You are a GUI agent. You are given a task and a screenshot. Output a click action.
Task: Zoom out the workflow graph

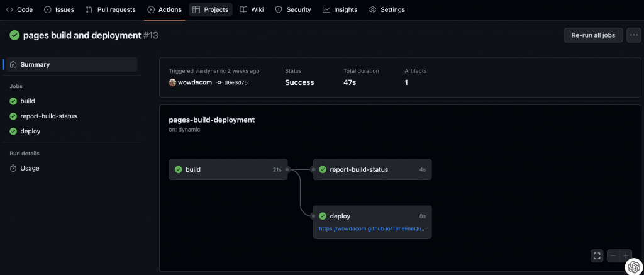613,255
